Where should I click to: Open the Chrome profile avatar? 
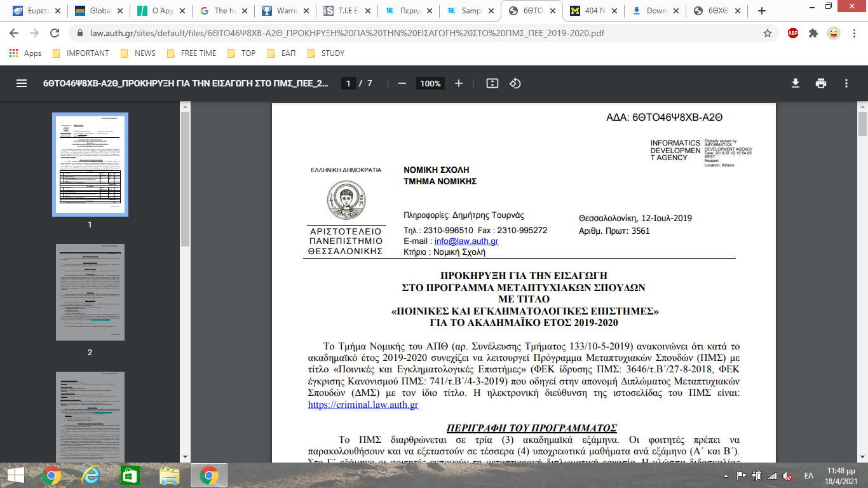(x=833, y=33)
